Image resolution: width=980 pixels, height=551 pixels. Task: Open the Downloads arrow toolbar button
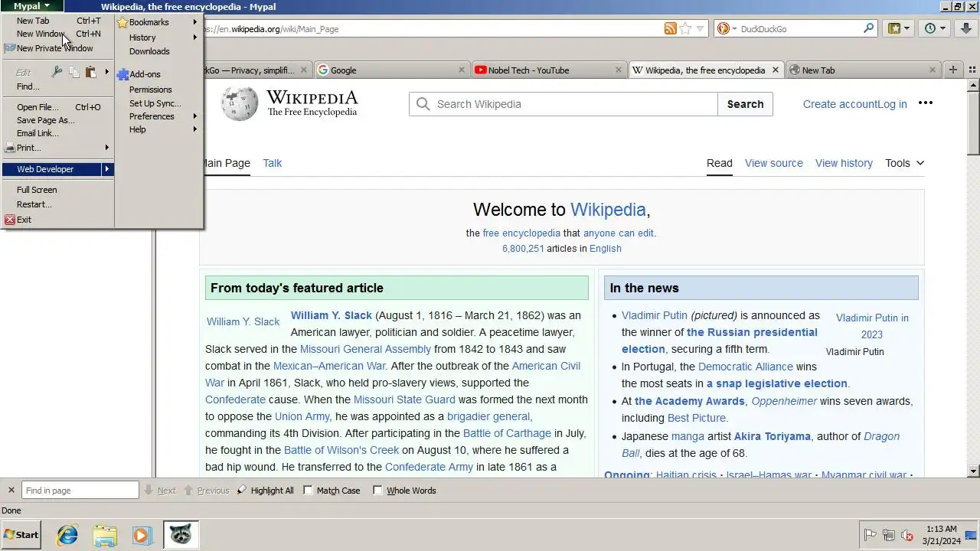(965, 28)
